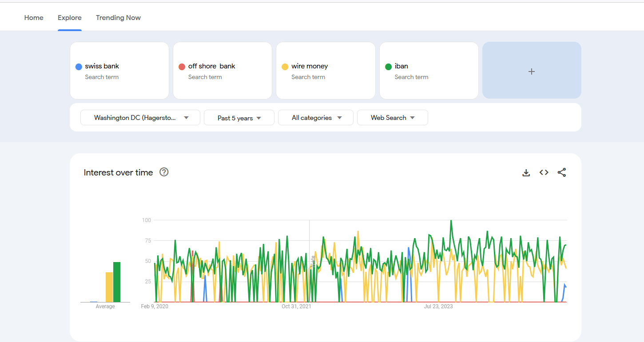
Task: Edit the swiss bank search term
Action: [x=102, y=66]
